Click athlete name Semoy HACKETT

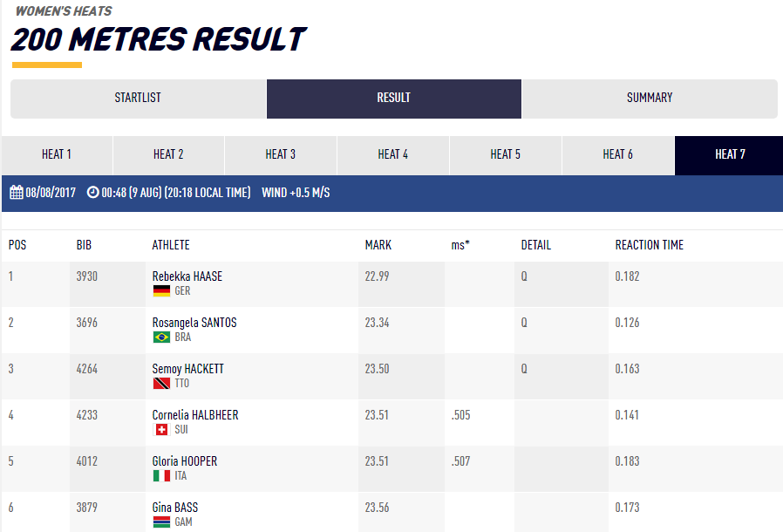pyautogui.click(x=188, y=369)
